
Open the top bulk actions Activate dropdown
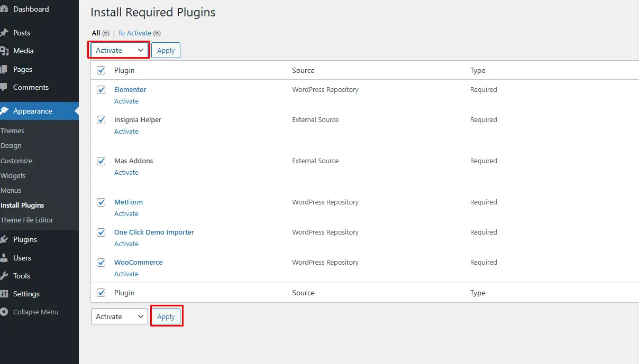point(119,50)
